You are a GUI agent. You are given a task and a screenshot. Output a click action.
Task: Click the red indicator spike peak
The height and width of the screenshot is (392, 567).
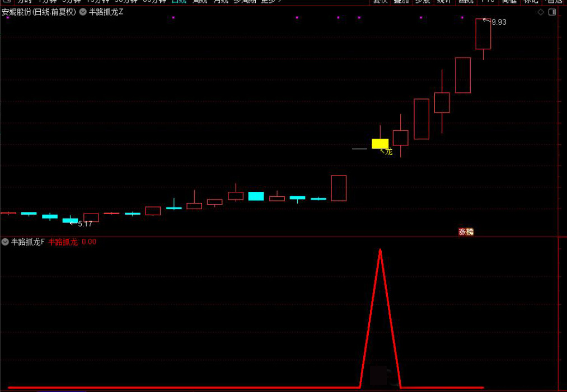380,250
